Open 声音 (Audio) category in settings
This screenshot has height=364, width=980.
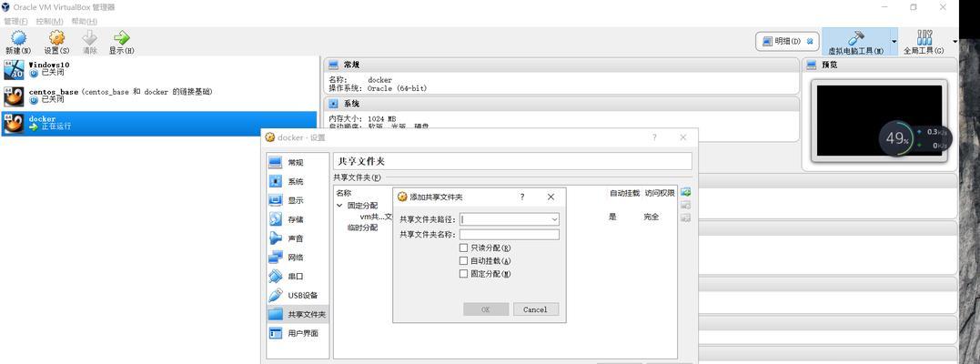point(297,238)
